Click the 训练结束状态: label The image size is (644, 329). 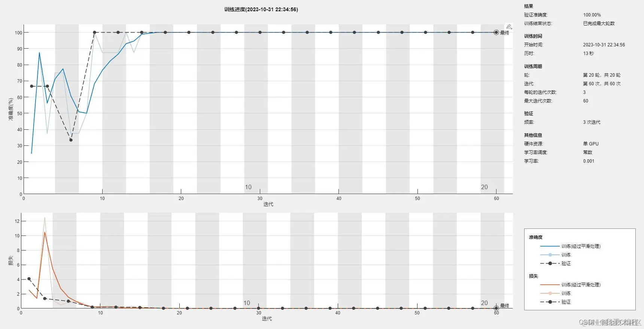[x=538, y=24]
